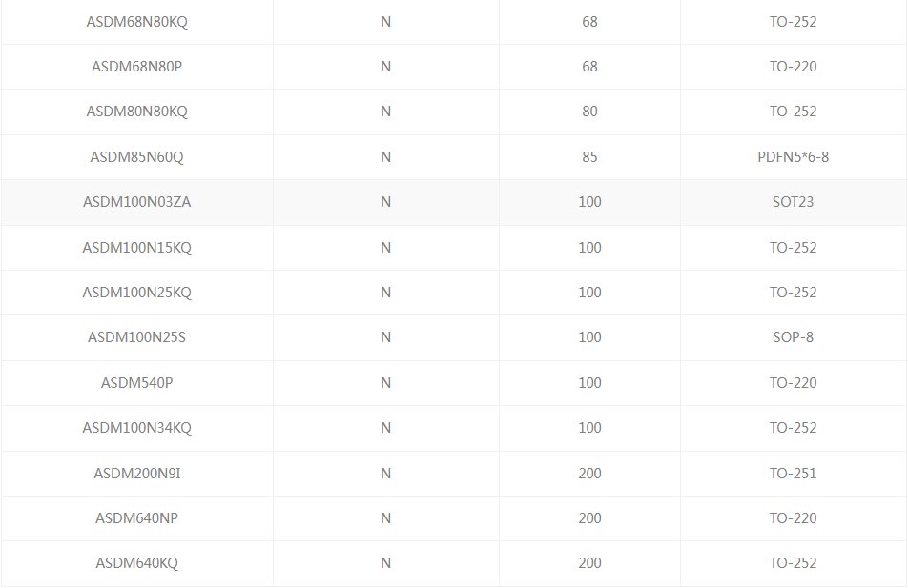Click the PDFN5*6-8 package cell
This screenshot has width=908, height=588.
coord(793,157)
